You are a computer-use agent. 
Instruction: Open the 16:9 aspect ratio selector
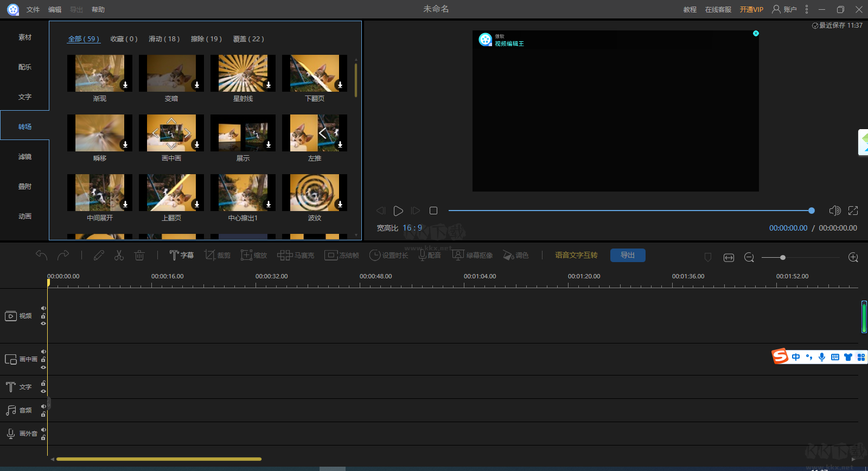(412, 228)
